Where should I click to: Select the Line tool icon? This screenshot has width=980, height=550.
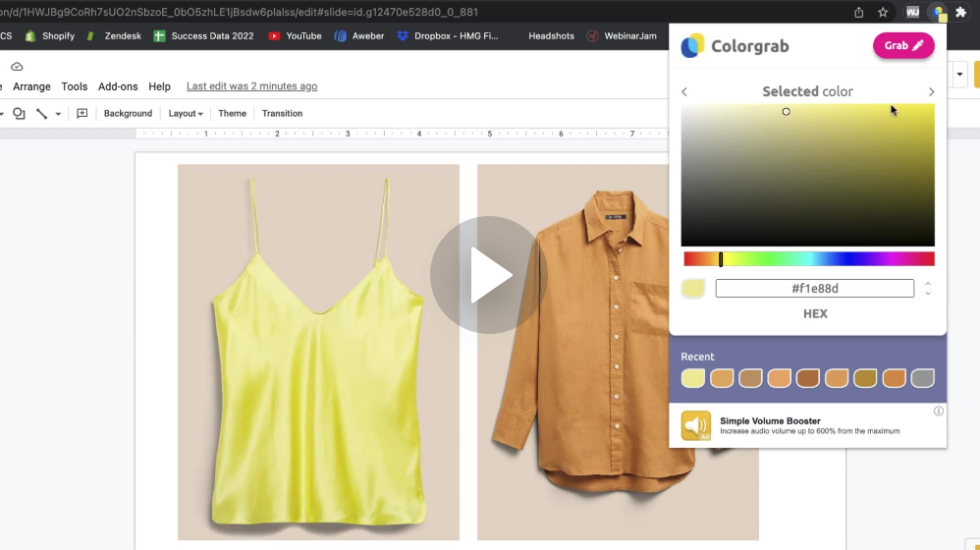tap(42, 113)
